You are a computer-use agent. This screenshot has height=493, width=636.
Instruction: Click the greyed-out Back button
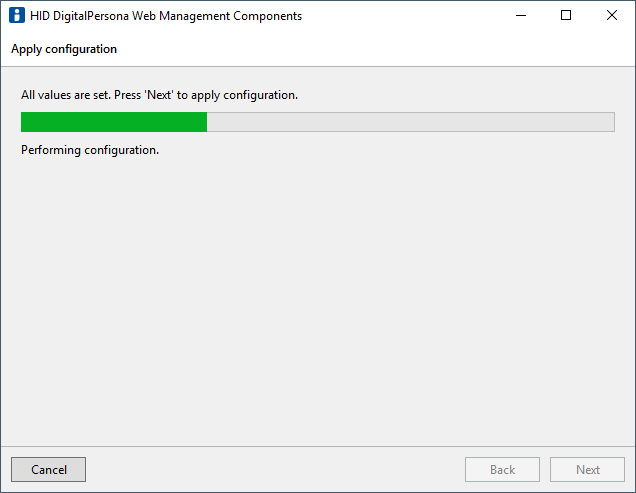(x=502, y=470)
